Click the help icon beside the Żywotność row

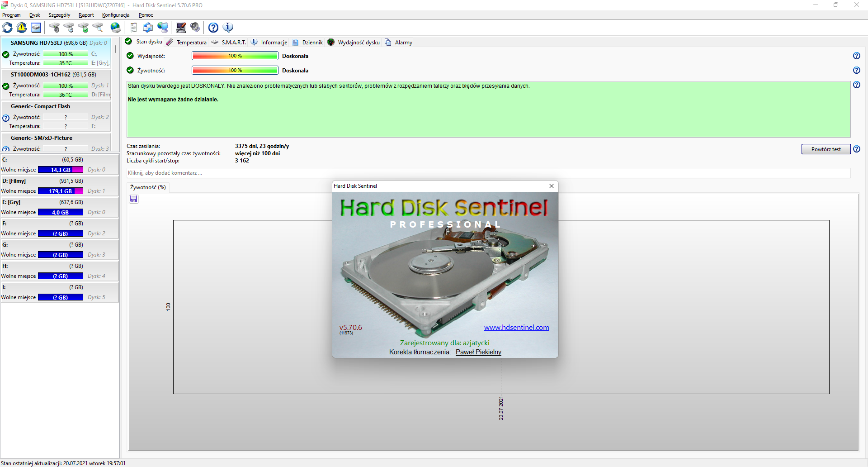click(x=857, y=70)
